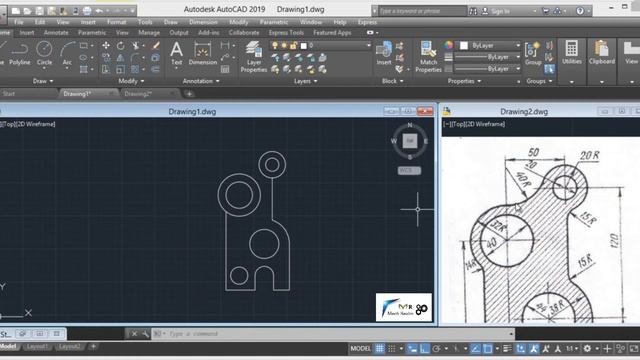This screenshot has height=360, width=640.
Task: Activate the Match Properties tool
Action: tap(429, 57)
